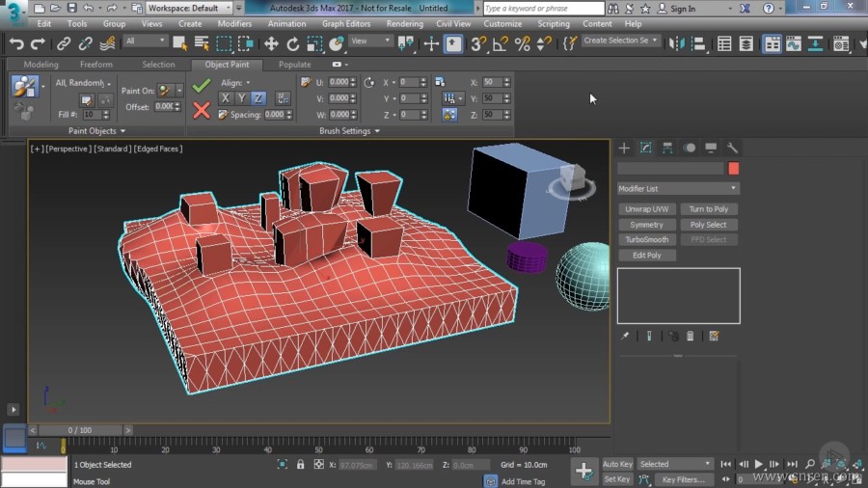Click the Undo arrow in main toolbar
Screen dimensions: 868x488
pyautogui.click(x=16, y=43)
